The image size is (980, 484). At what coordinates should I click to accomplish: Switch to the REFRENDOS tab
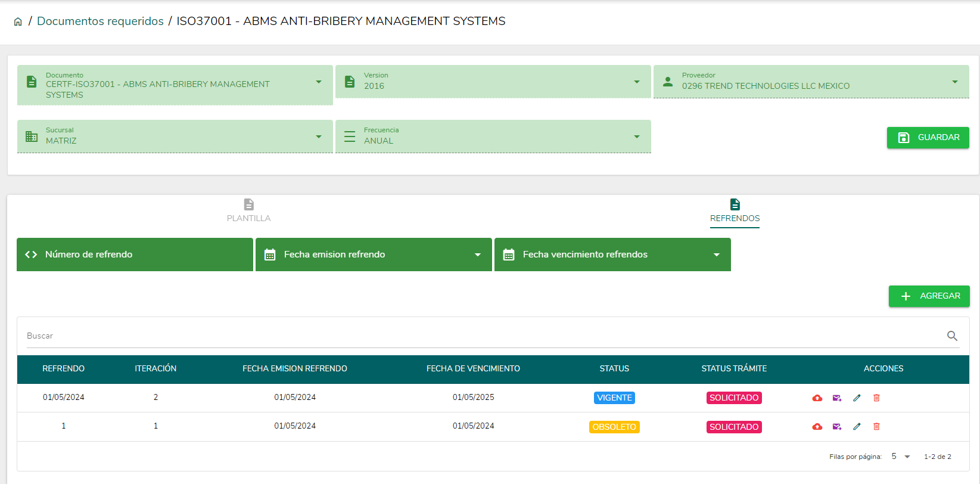pyautogui.click(x=735, y=211)
